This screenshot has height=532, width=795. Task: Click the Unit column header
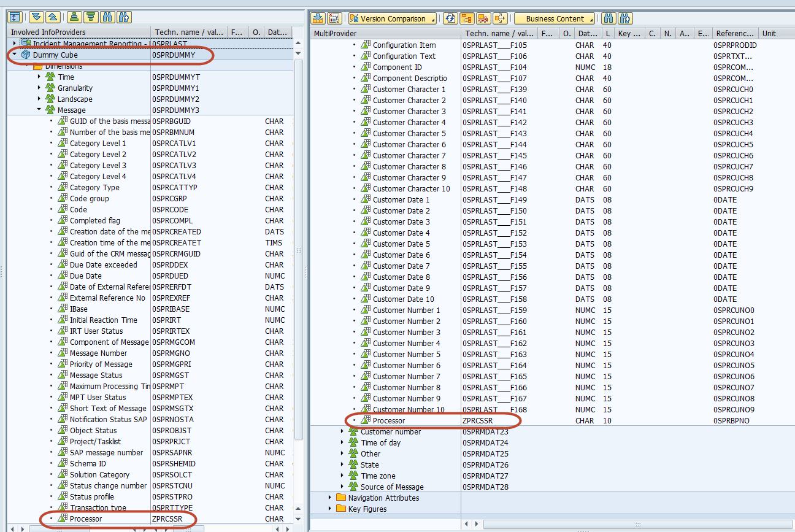click(776, 33)
